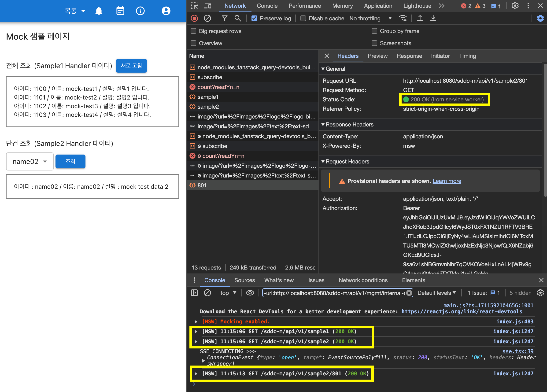Image resolution: width=547 pixels, height=392 pixels.
Task: Switch to the Preview tab
Action: (x=377, y=56)
